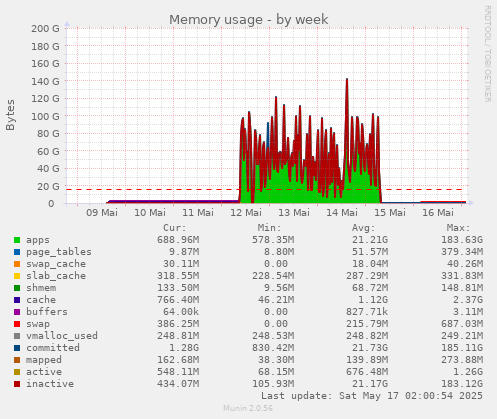The image size is (497, 419).
Task: Click the dark red inactive legend swatch
Action: pos(17,384)
